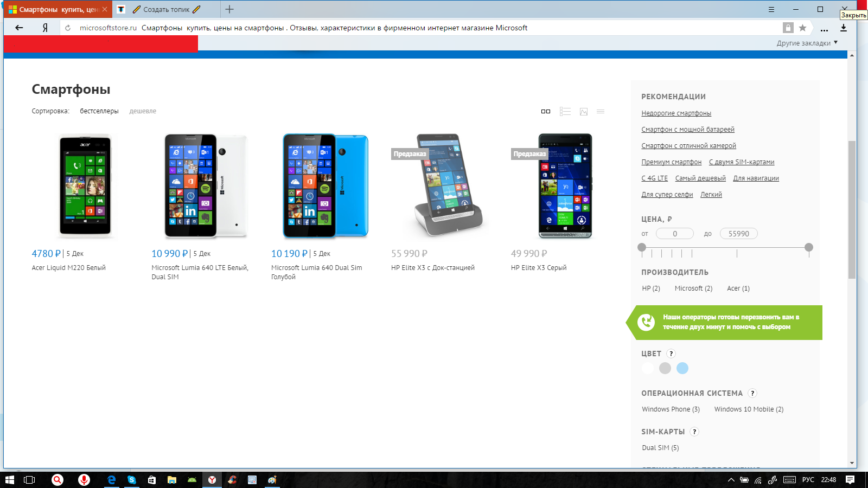
Task: Switch to compact lines view icon
Action: [601, 111]
